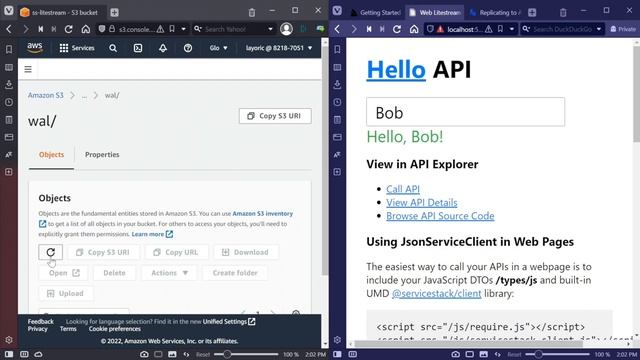Open the AWS side navigation hamburger menu
640x360 pixels.
point(28,69)
